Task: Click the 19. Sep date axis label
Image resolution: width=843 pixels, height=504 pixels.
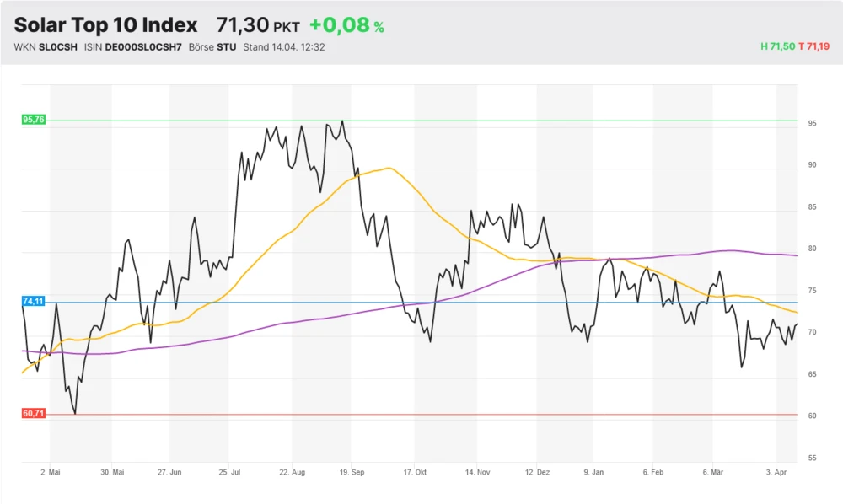Action: coord(351,473)
